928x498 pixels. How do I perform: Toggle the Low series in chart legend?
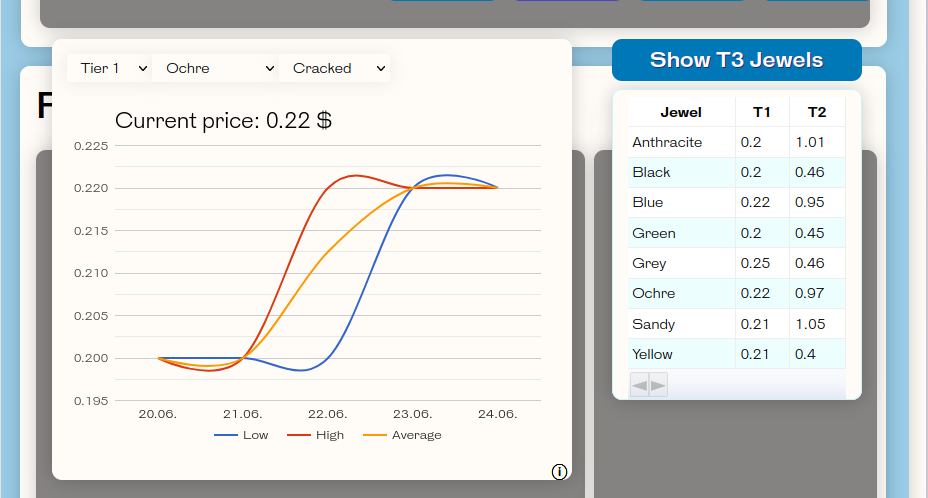coord(242,435)
